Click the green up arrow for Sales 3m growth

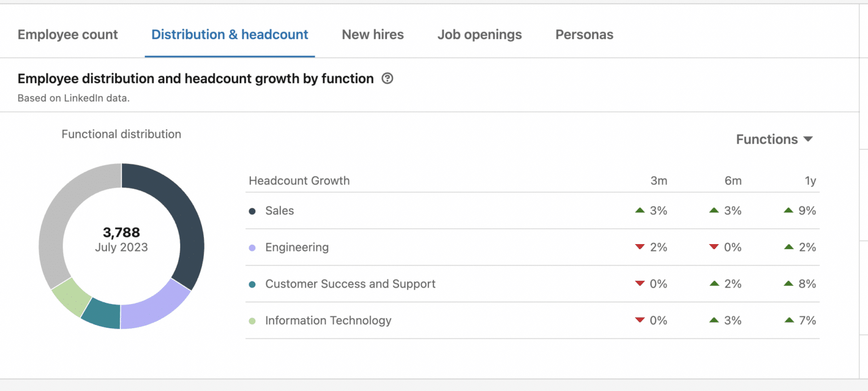coord(640,209)
